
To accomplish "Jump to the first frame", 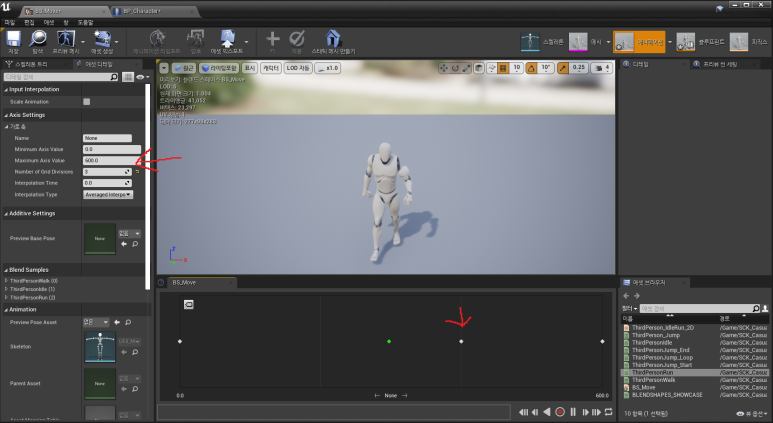I will [523, 412].
